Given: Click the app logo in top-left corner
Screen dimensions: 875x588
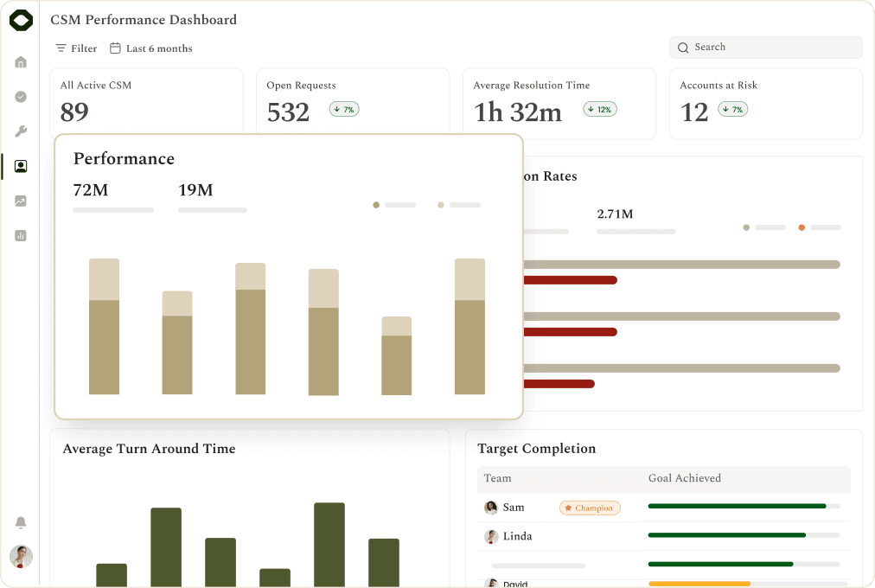Looking at the screenshot, I should tap(22, 21).
